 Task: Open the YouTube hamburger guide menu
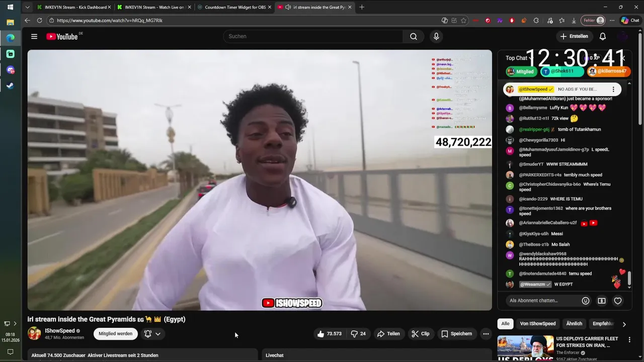34,36
